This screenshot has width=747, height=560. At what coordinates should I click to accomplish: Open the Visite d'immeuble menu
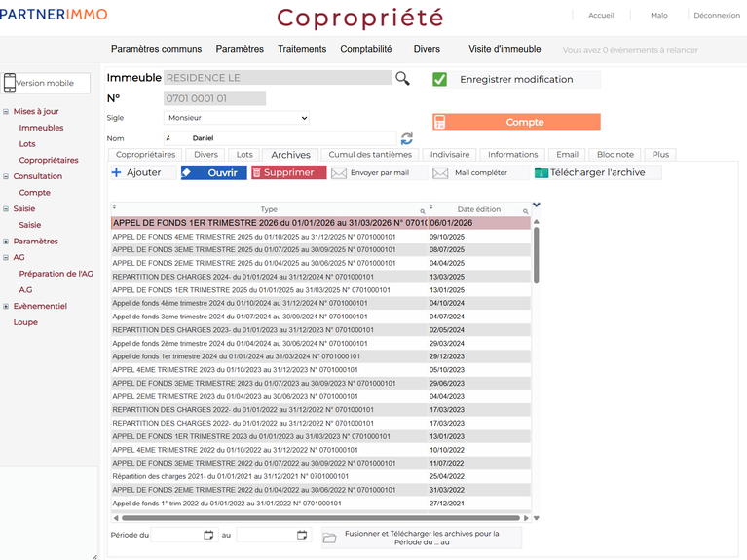504,49
